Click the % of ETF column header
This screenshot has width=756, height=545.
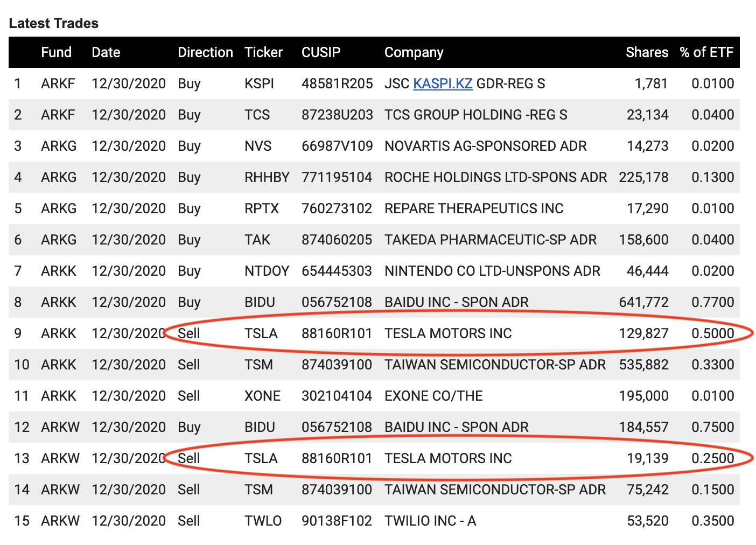click(706, 52)
